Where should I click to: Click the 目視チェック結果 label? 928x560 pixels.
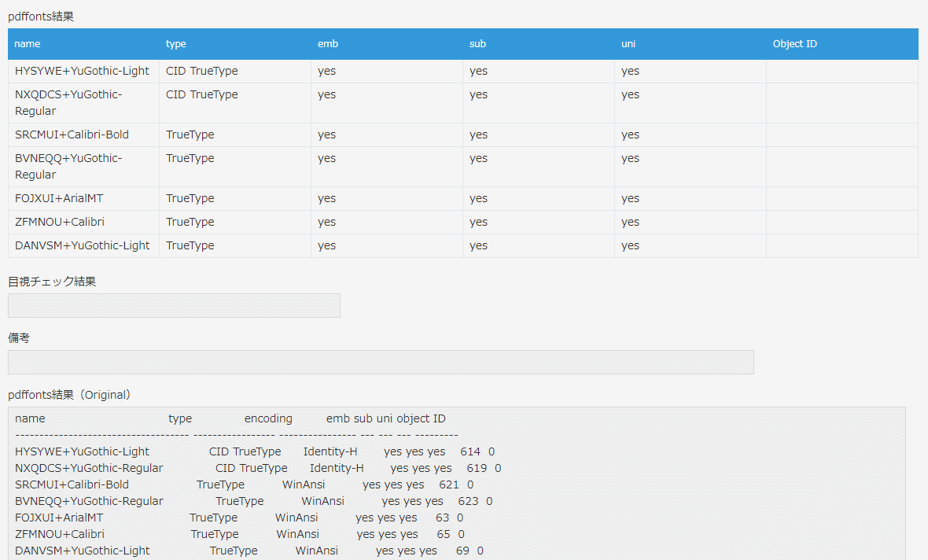52,282
